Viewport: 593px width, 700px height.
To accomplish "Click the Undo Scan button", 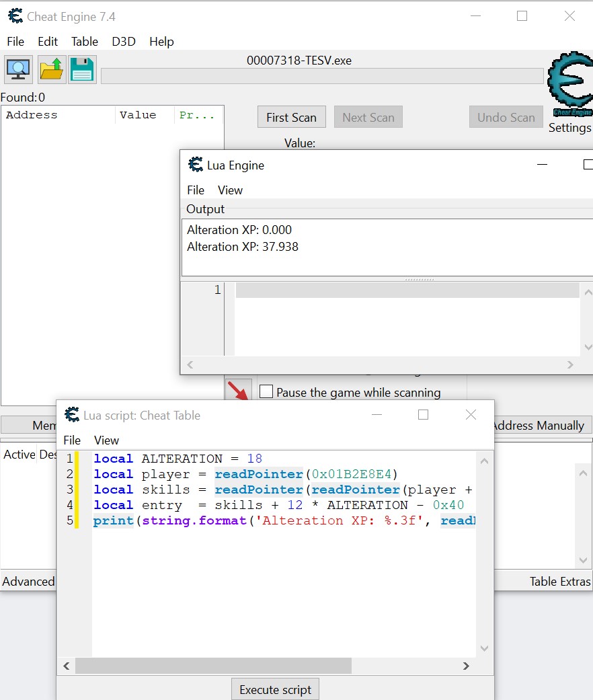I will point(506,117).
